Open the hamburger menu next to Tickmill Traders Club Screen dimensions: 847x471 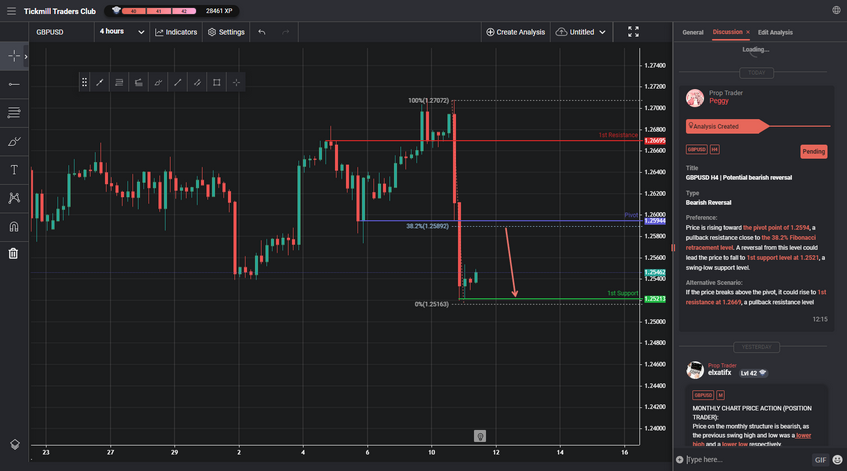[11, 11]
